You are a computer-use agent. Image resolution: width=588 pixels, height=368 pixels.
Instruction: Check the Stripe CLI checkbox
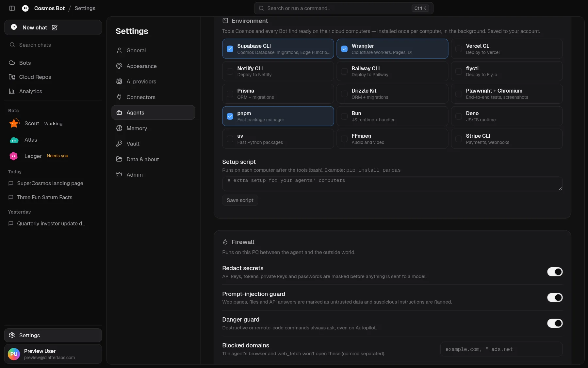click(x=459, y=139)
